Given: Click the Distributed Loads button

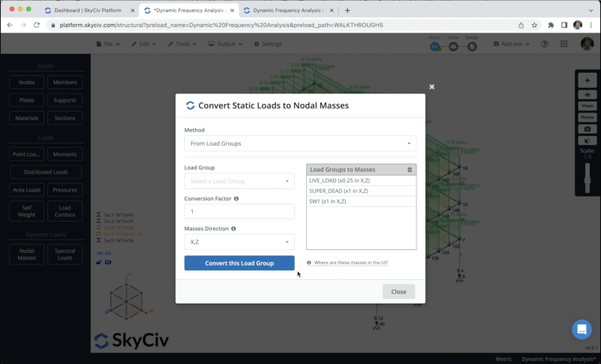Looking at the screenshot, I should click(46, 172).
